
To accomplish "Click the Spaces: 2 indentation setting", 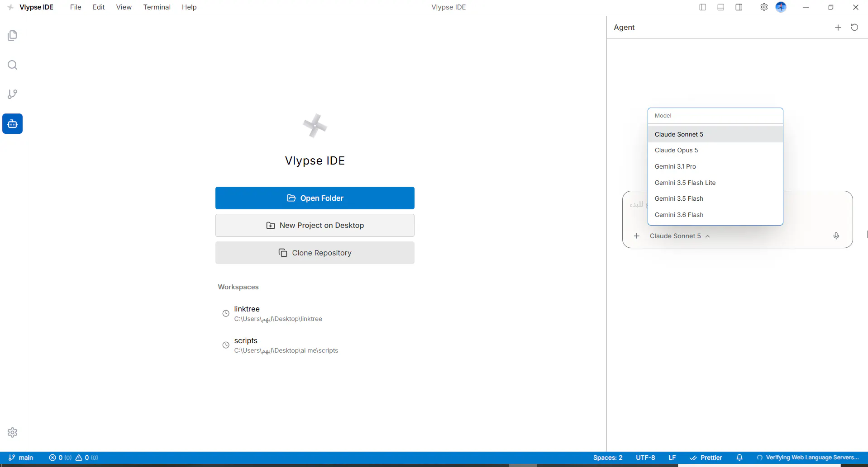I will pos(608,458).
